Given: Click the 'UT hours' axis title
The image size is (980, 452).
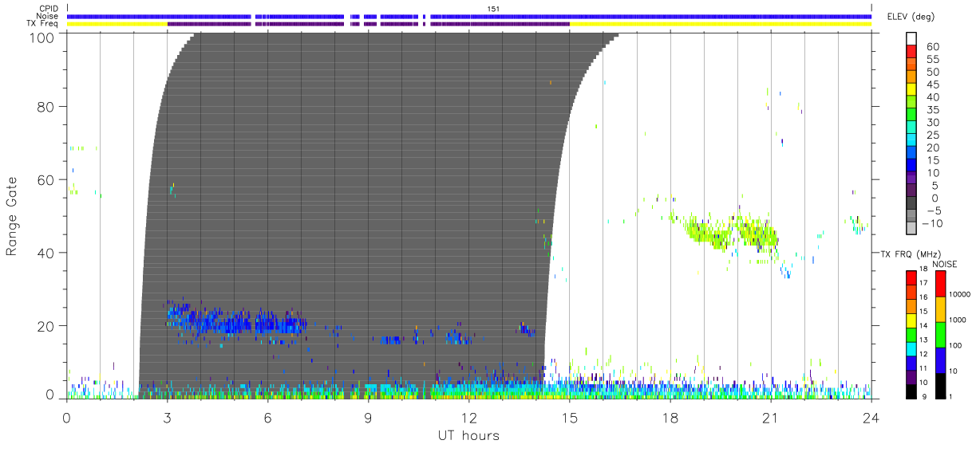Looking at the screenshot, I should (x=468, y=436).
